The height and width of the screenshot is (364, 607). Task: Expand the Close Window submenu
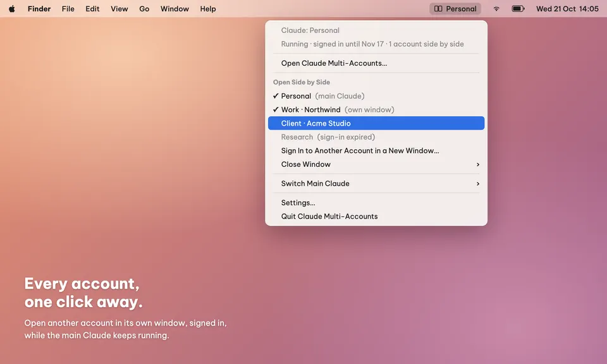[376, 164]
